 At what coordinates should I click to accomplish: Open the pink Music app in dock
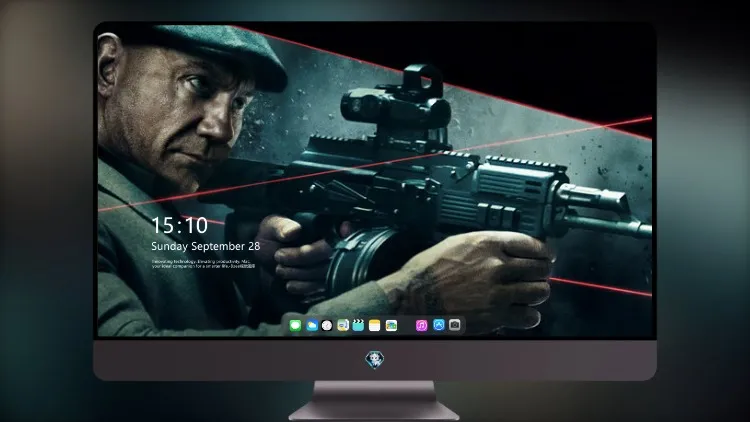421,325
